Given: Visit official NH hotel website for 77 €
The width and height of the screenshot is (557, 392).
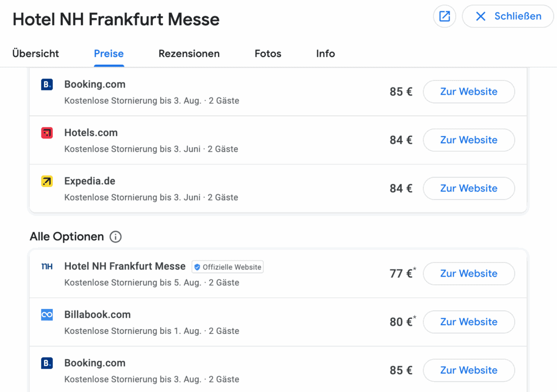Looking at the screenshot, I should [x=469, y=274].
